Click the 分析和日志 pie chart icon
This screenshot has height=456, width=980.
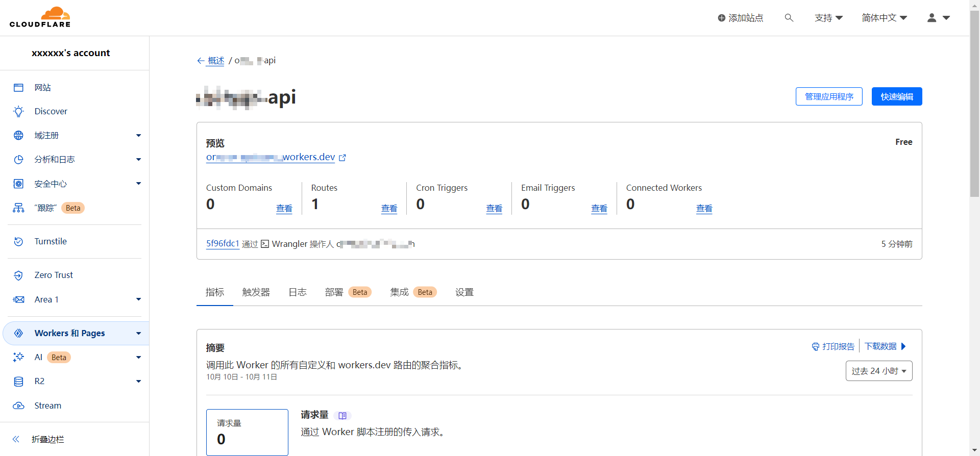18,160
